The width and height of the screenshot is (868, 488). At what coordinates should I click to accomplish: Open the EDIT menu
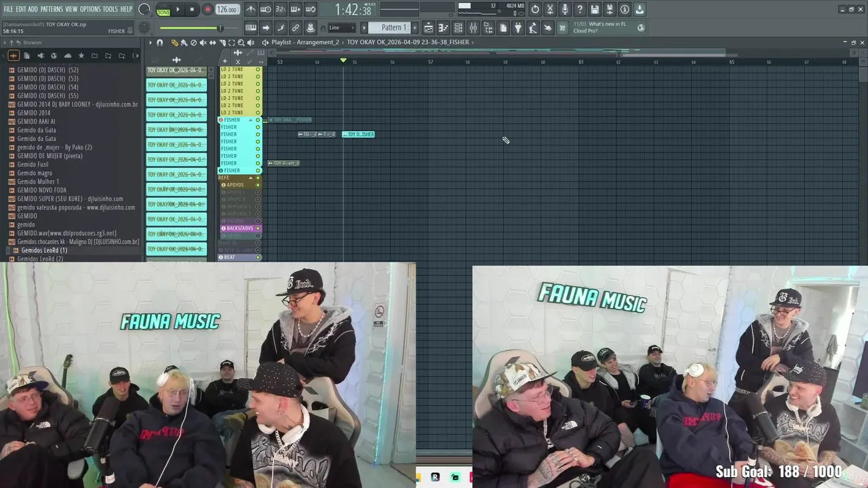[x=21, y=9]
